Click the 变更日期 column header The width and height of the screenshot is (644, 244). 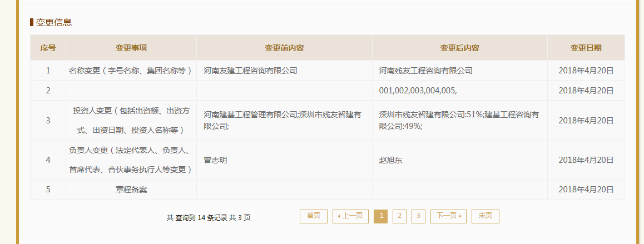pos(586,48)
